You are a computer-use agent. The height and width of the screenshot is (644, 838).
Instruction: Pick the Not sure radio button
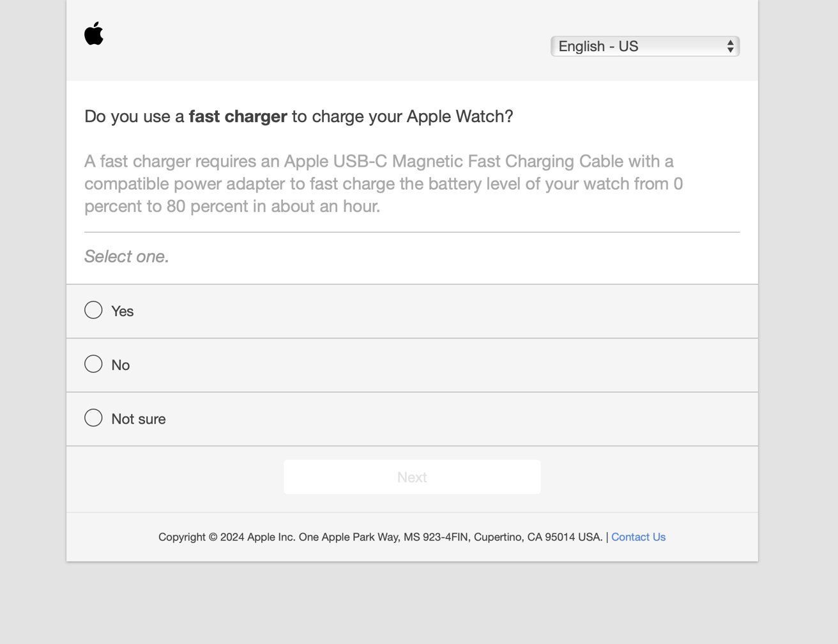(x=93, y=418)
